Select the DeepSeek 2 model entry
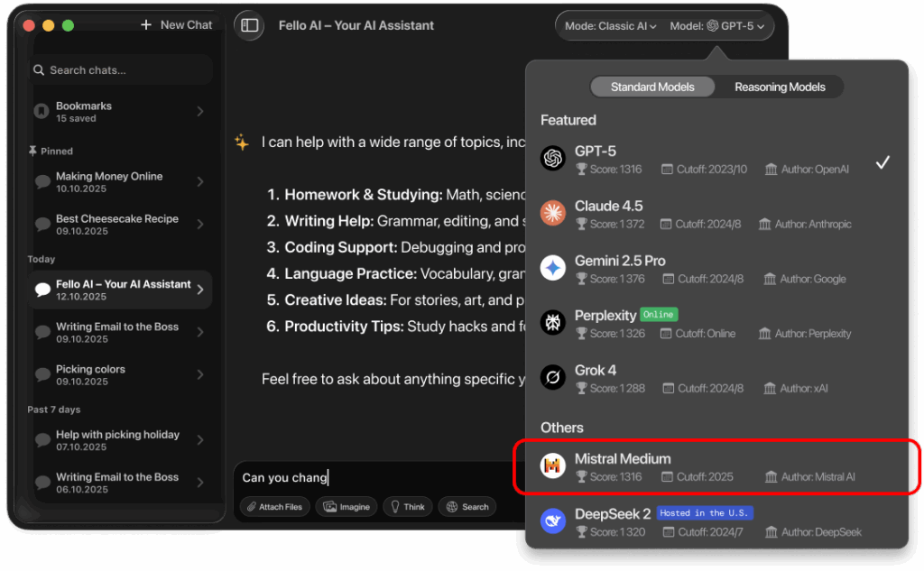 (716, 521)
